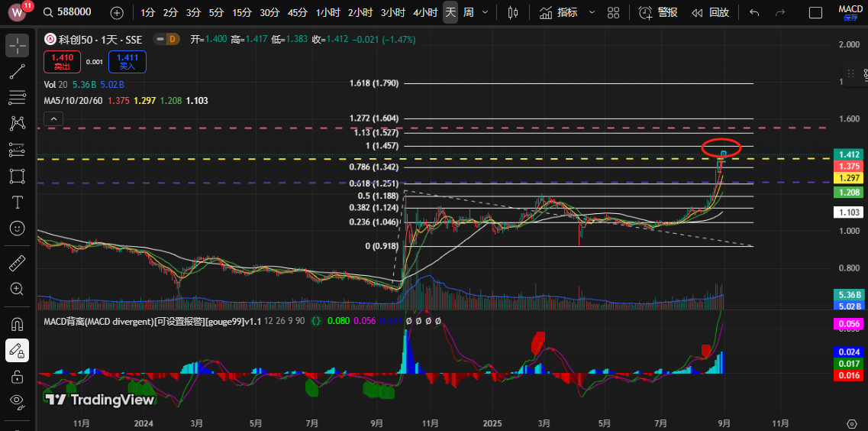This screenshot has width=868, height=431.
Task: Open the dropdown arrow beside 指标
Action: (x=592, y=12)
